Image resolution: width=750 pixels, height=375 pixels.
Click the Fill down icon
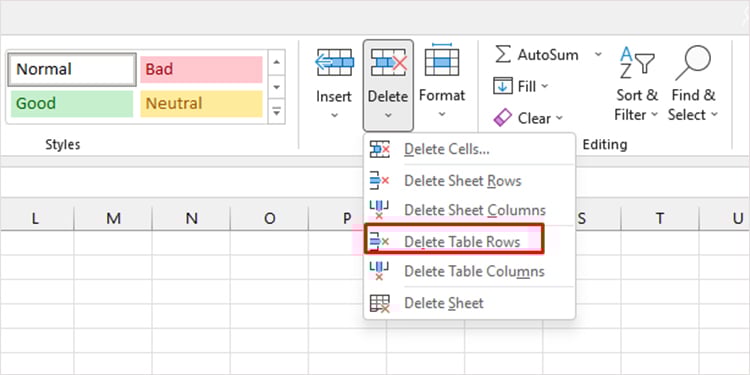click(x=503, y=86)
